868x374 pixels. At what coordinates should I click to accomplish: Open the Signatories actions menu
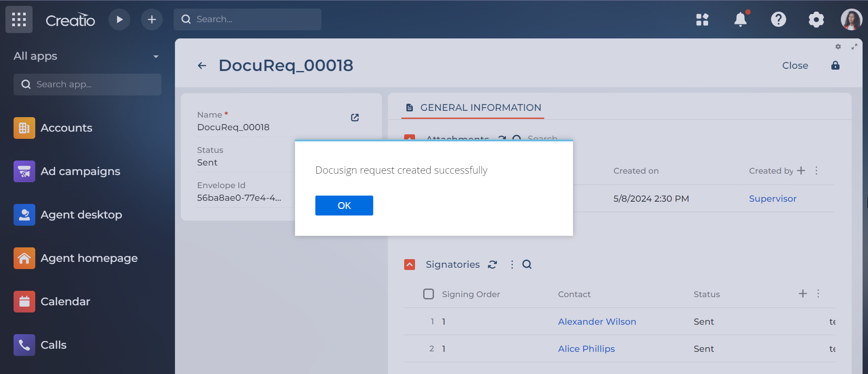(512, 265)
